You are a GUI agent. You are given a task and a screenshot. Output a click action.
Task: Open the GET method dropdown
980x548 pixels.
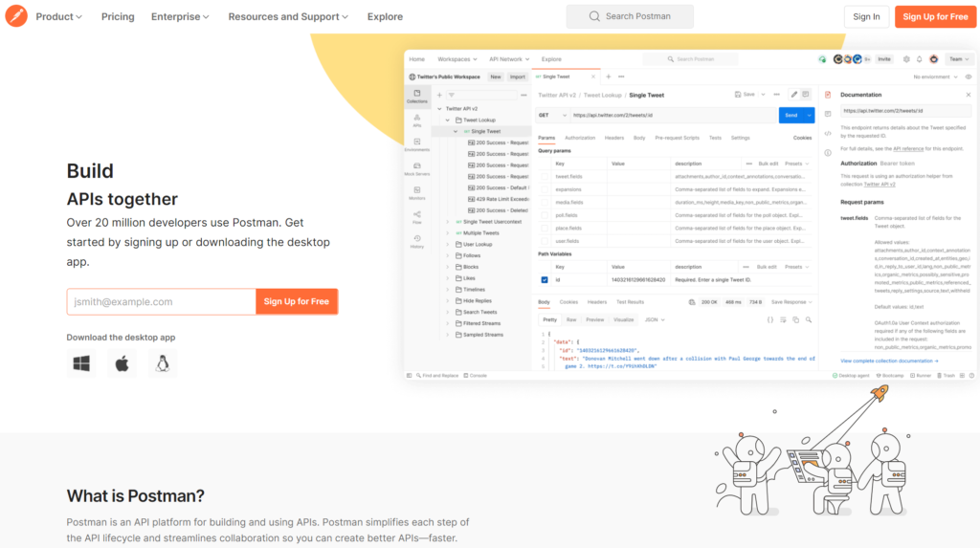552,116
